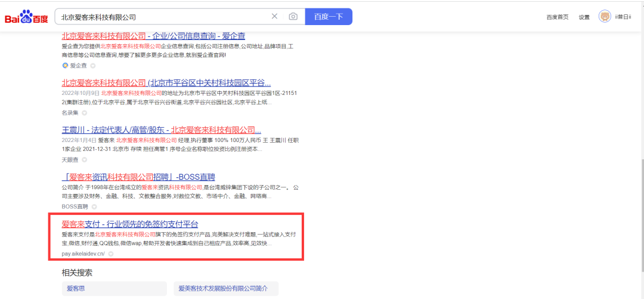The image size is (644, 299).
Task: Clear the search box with X icon
Action: (x=274, y=17)
